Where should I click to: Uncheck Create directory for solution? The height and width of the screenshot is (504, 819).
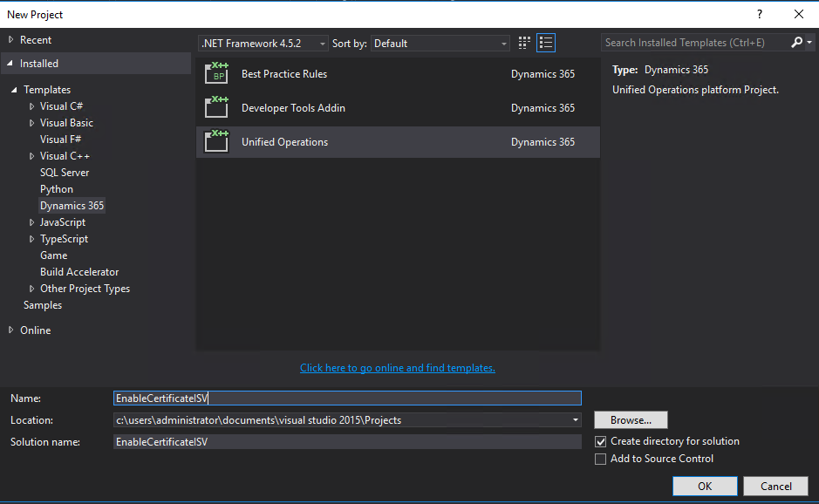coord(600,441)
